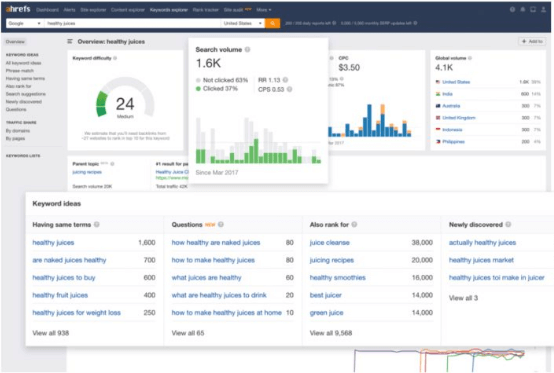Viewport: 554px width, 373px height.
Task: Open user account icon
Action: [x=543, y=10]
